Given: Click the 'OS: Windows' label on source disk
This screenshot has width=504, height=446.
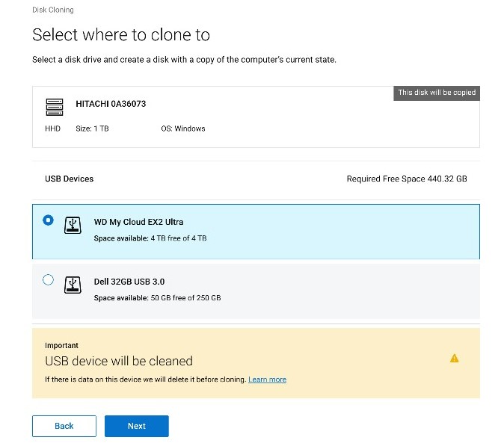Looking at the screenshot, I should coord(183,128).
